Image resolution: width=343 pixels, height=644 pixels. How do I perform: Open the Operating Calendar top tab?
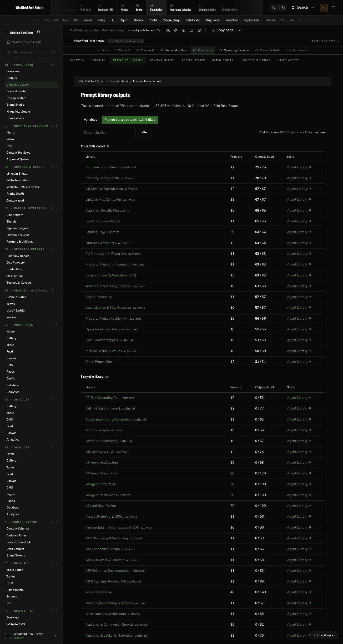tap(181, 8)
